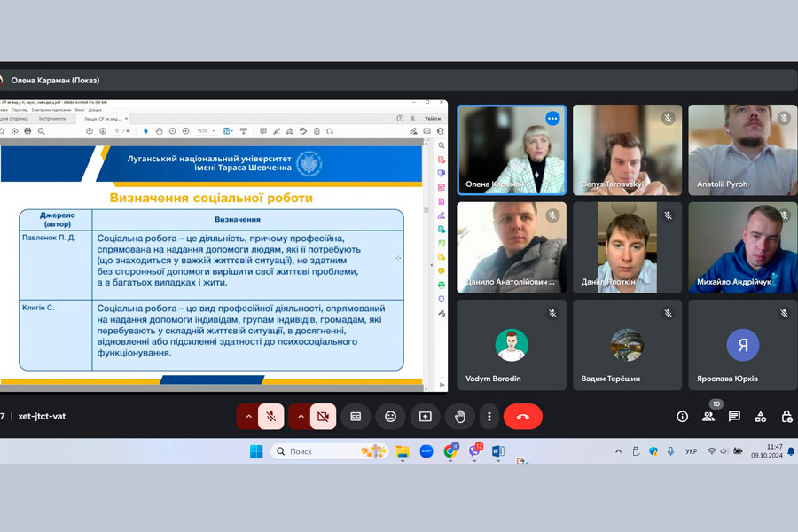Image resolution: width=798 pixels, height=532 pixels.
Task: Open Перегляд menu in Acrobat
Action: point(20,109)
